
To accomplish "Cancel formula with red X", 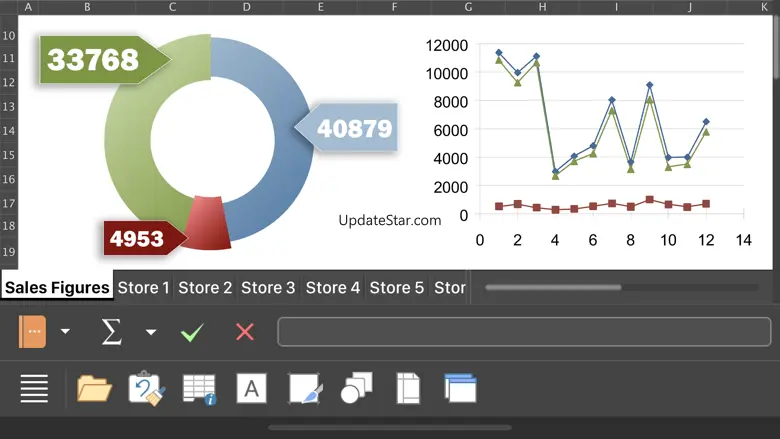I will (245, 332).
